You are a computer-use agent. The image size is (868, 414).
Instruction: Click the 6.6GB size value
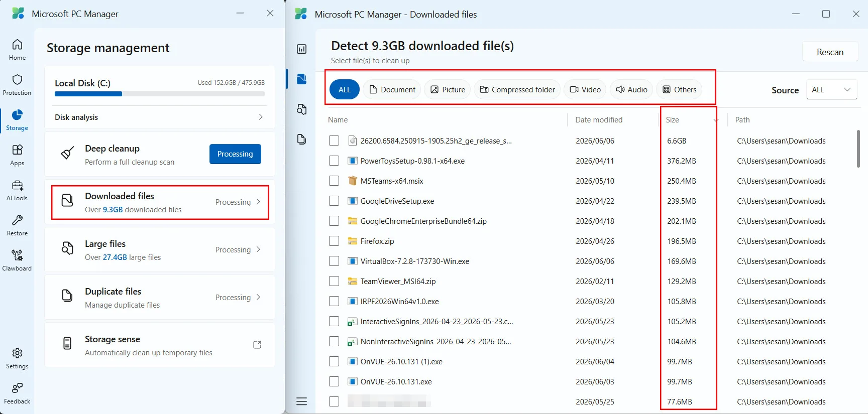(x=677, y=141)
